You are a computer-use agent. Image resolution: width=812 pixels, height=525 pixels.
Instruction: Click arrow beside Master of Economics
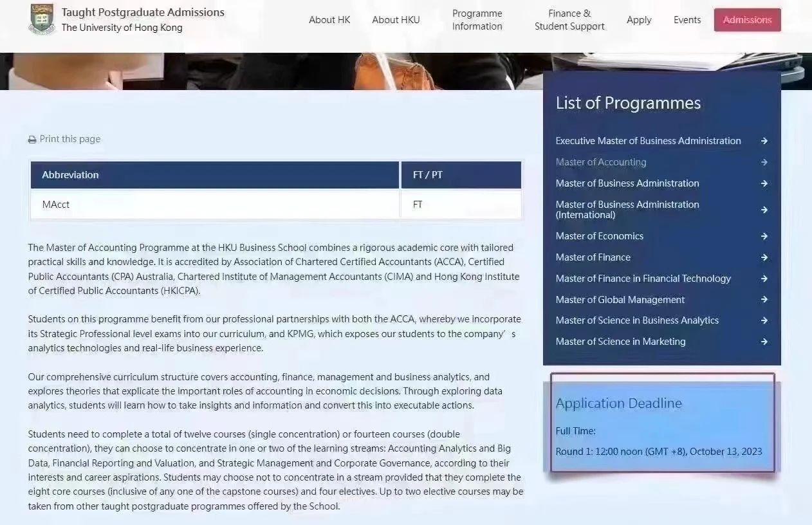(764, 236)
